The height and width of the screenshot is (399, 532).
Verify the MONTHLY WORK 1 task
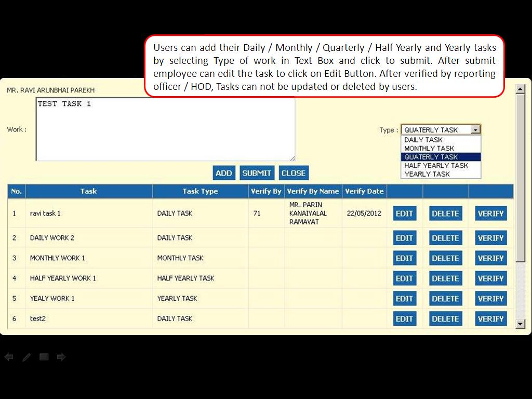point(490,258)
